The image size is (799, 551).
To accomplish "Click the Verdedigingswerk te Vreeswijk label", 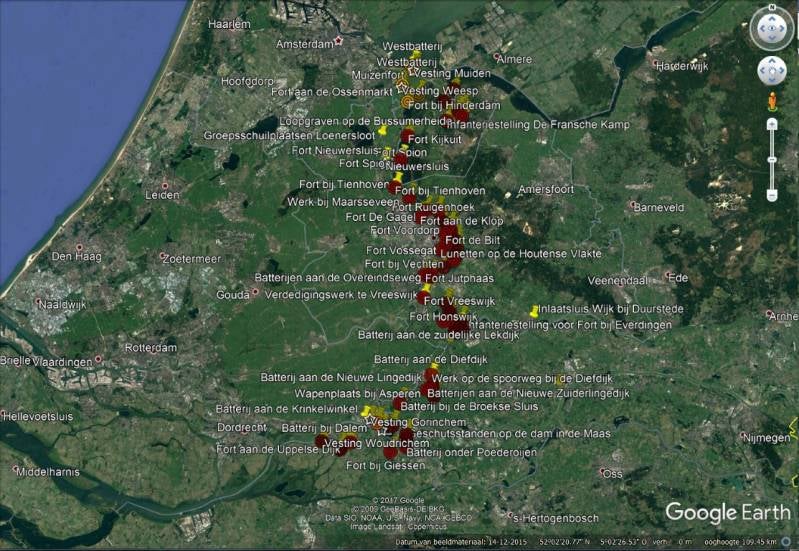I will (341, 295).
